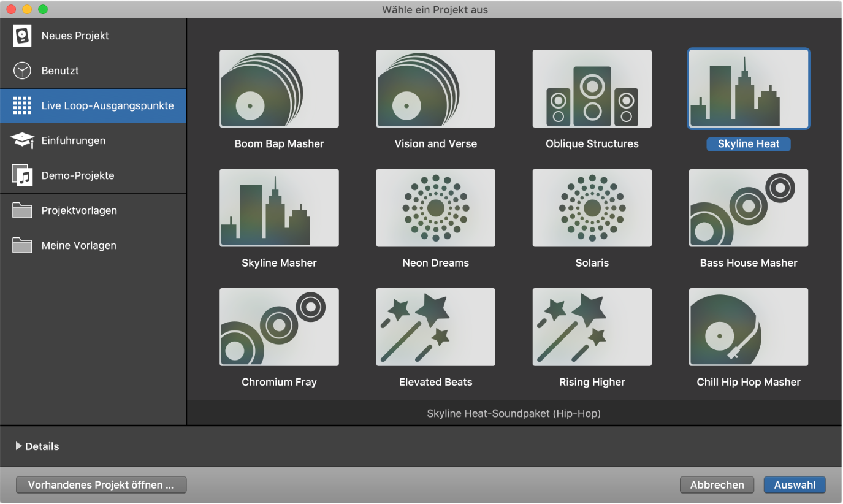
Task: Expand the Details disclosure triangle
Action: (18, 446)
